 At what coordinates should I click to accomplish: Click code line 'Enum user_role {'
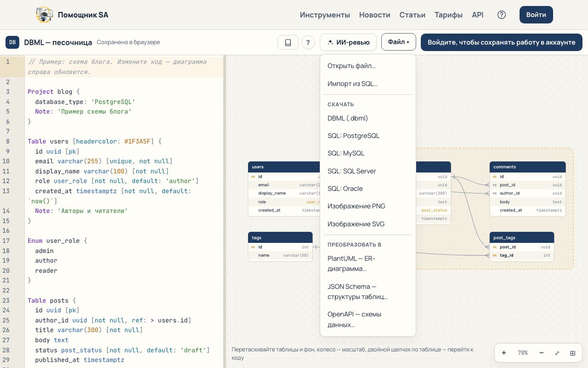click(57, 241)
